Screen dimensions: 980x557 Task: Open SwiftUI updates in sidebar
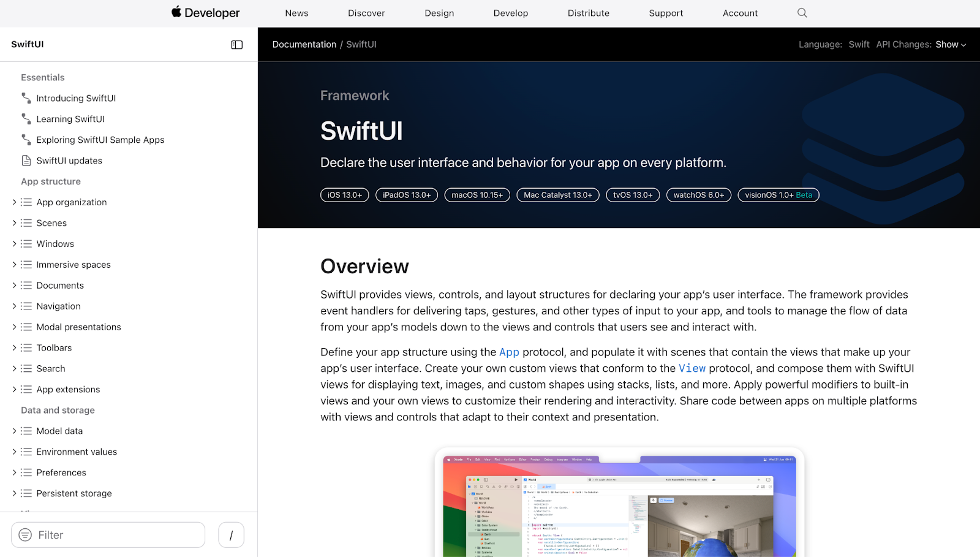pos(69,161)
